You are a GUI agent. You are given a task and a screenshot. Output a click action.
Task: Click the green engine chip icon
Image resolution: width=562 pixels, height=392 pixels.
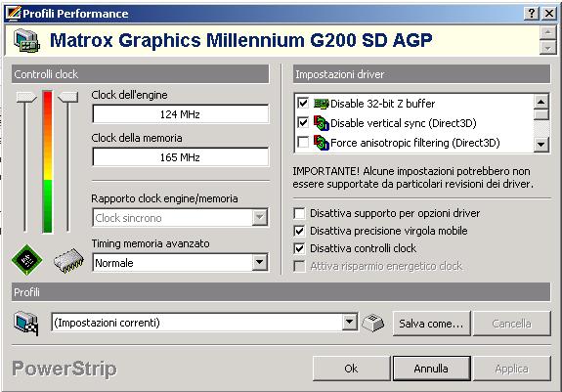click(x=27, y=260)
